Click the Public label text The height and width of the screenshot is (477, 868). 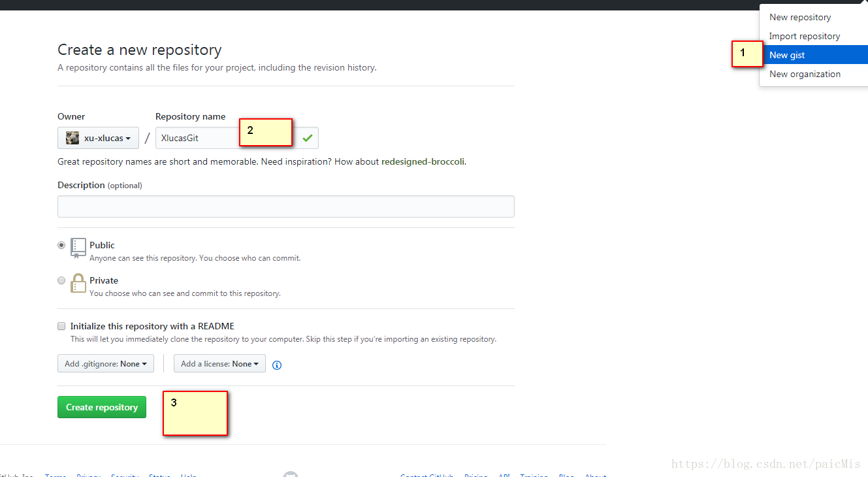(x=102, y=245)
